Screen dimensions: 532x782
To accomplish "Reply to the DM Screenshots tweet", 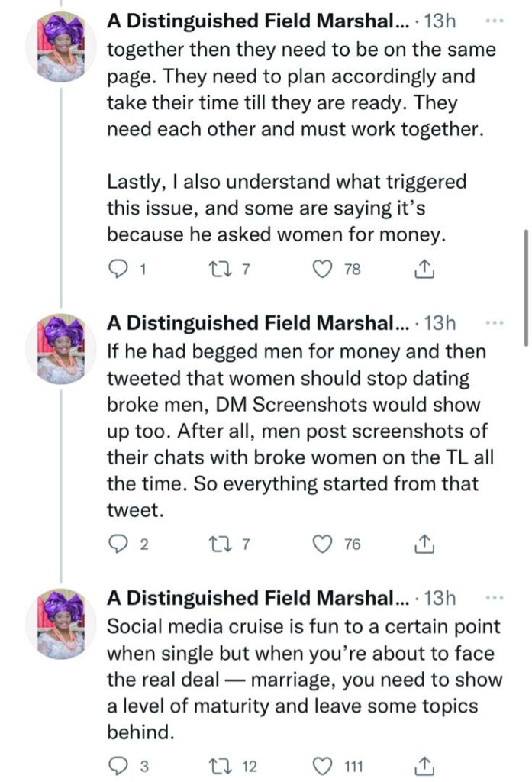I will pos(118,544).
